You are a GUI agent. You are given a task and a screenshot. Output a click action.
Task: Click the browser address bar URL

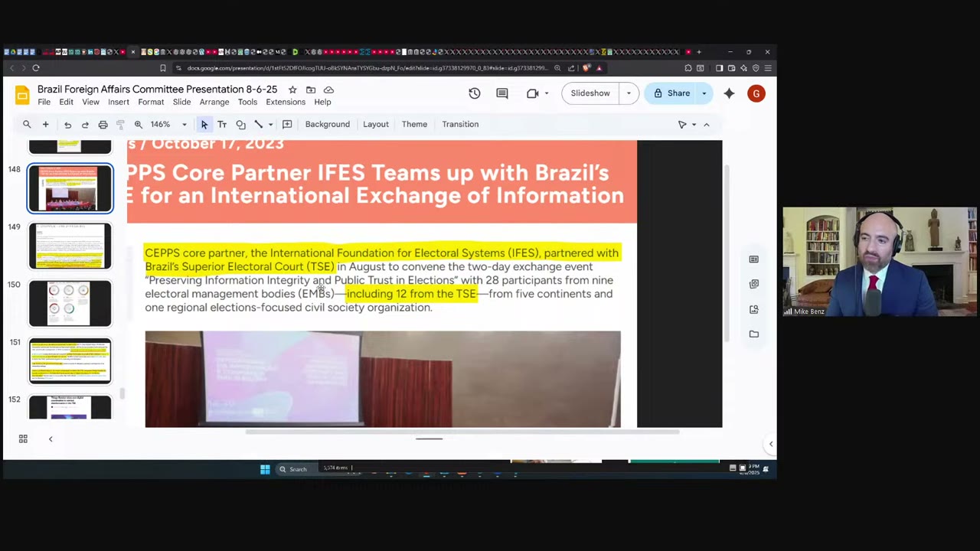367,68
